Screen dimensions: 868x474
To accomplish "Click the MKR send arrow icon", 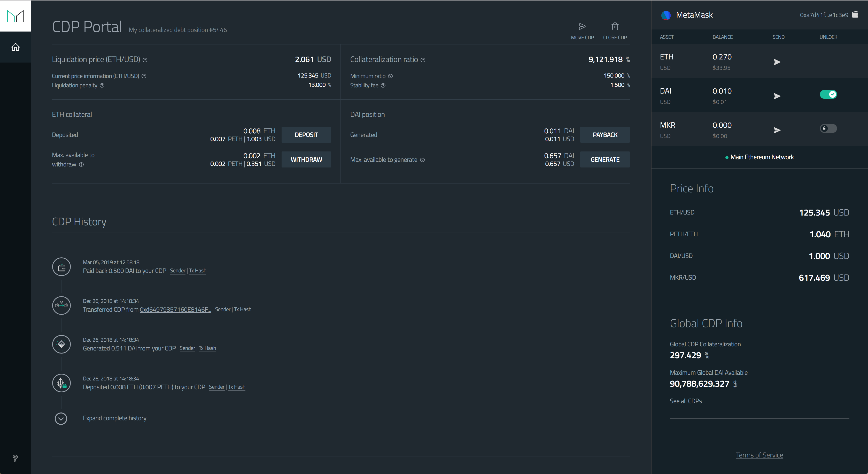I will [x=777, y=130].
